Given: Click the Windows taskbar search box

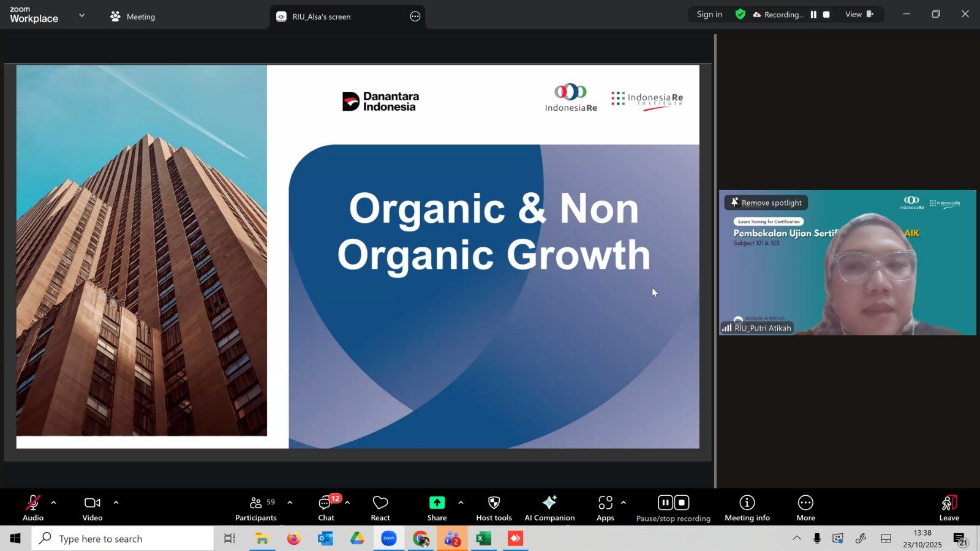Looking at the screenshot, I should [x=123, y=539].
